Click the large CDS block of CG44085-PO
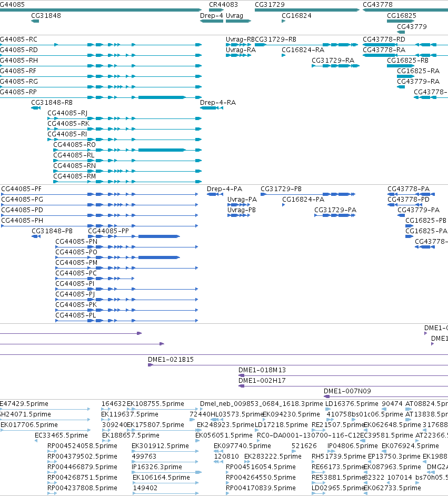Viewport: 448px width, 496px height. 159,257
